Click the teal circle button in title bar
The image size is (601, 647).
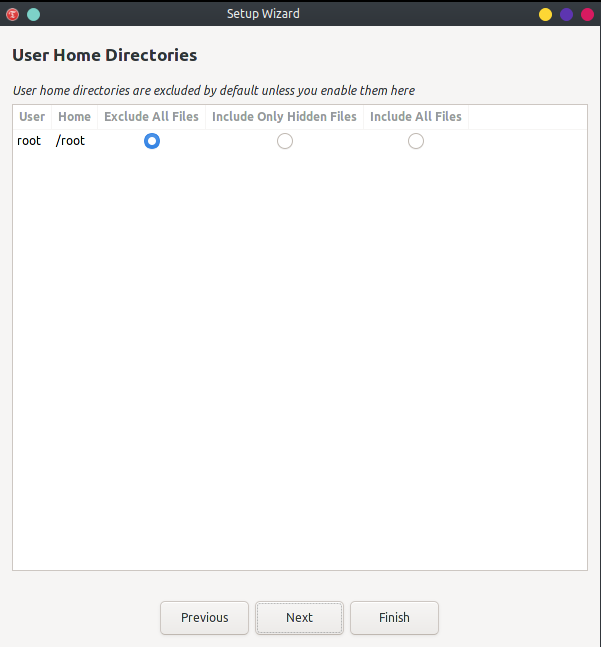tap(33, 14)
